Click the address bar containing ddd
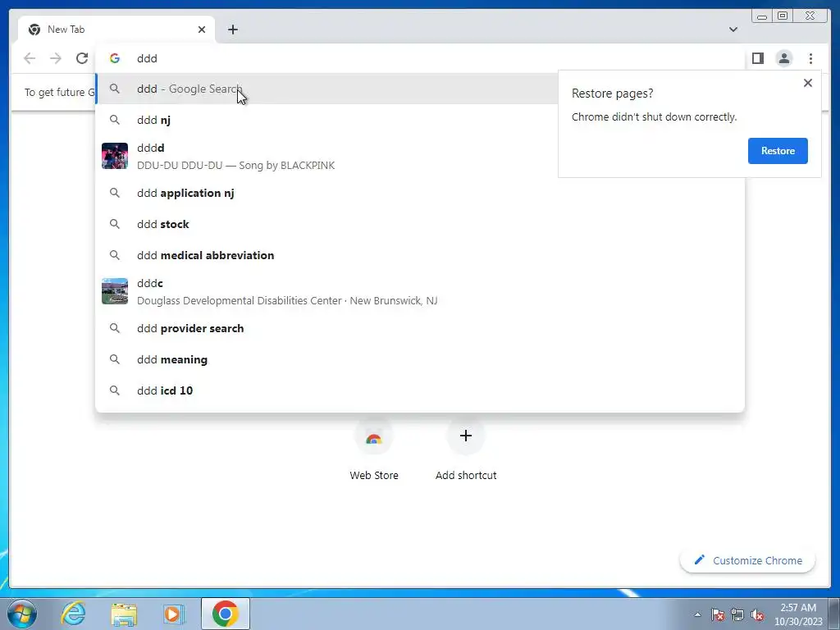The image size is (840, 630). coord(420,58)
